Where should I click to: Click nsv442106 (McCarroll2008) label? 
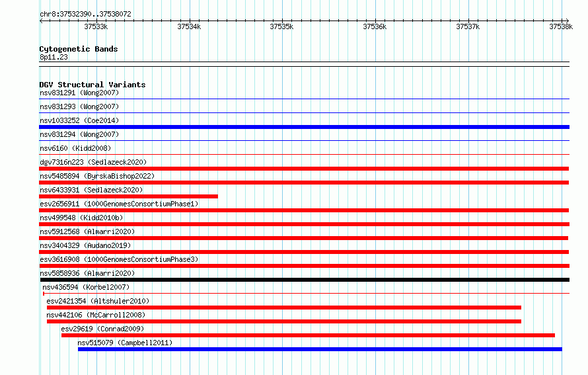(96, 315)
